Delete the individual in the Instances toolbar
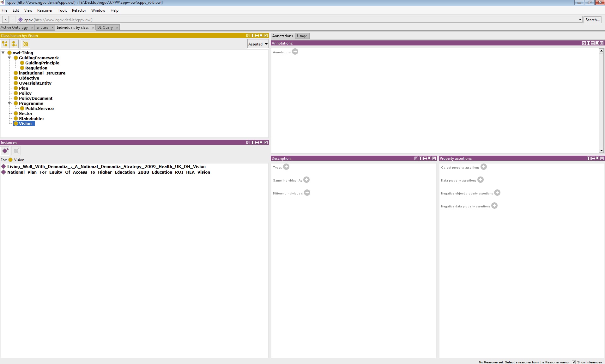The image size is (605, 364). [16, 151]
